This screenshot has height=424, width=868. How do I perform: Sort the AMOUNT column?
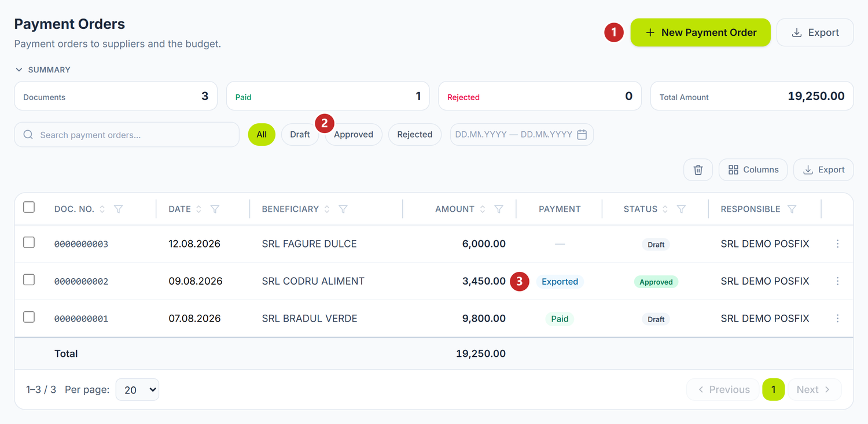pos(483,209)
